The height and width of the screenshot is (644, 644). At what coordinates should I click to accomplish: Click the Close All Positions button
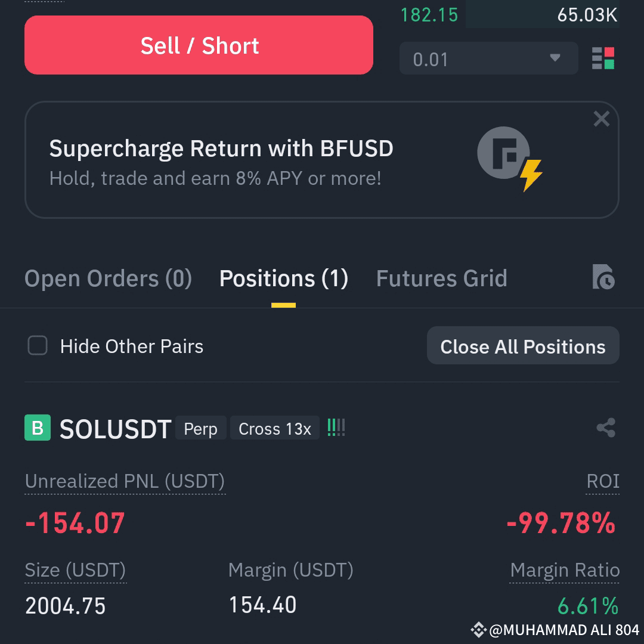point(523,345)
